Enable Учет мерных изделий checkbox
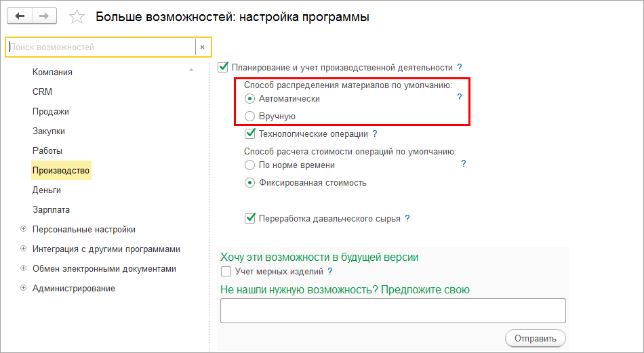This screenshot has height=353, width=644. coord(226,271)
